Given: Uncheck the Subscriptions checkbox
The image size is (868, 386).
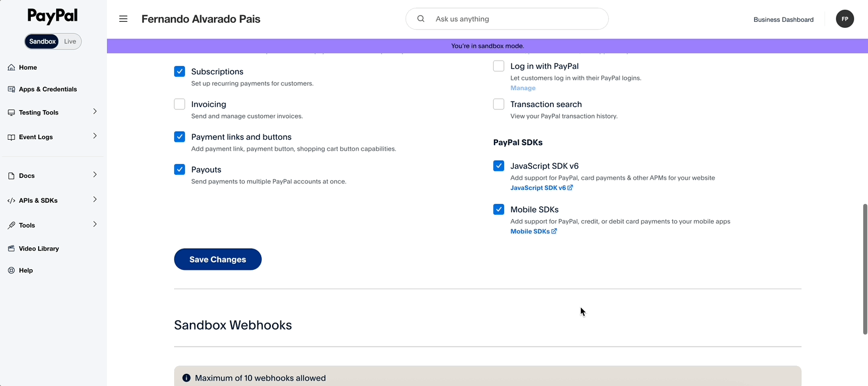Looking at the screenshot, I should [x=180, y=71].
